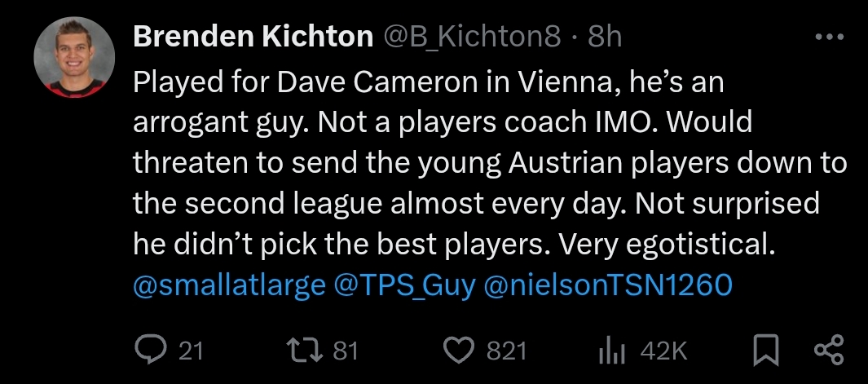Screen dimensions: 868x384
Task: Bookmark this tweet
Action: click(764, 351)
